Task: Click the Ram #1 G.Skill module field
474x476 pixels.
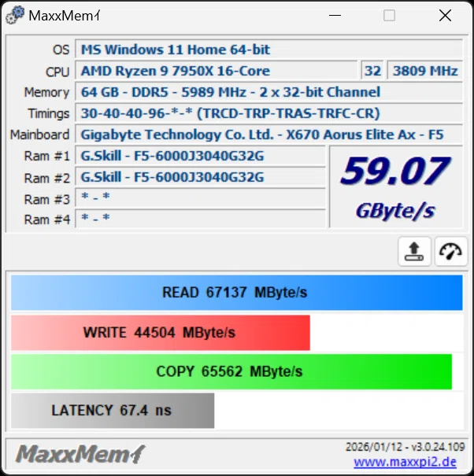Action: click(x=200, y=156)
